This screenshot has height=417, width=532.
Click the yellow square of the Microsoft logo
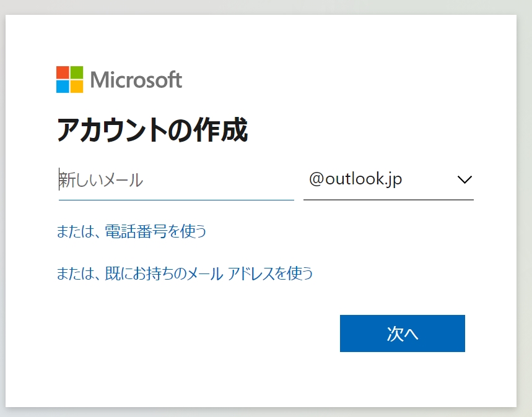(x=77, y=87)
